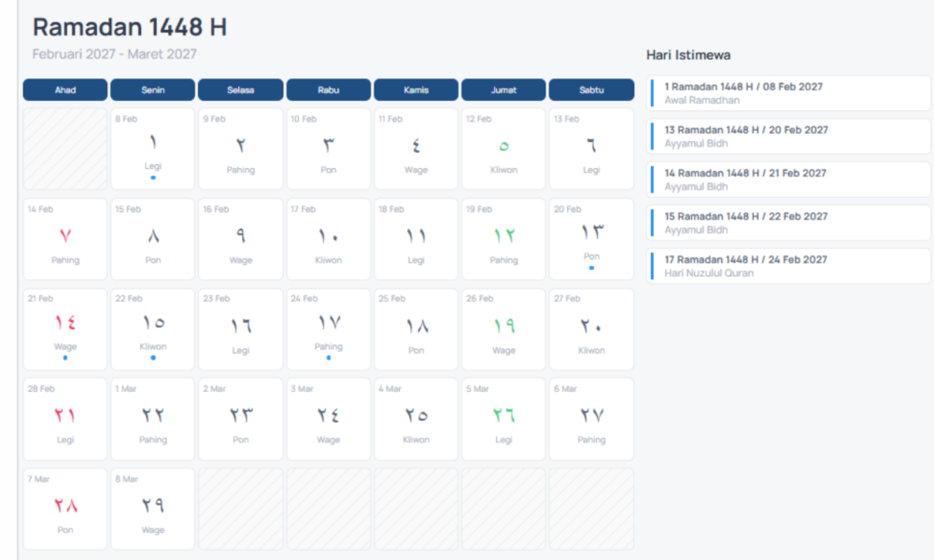This screenshot has height=560, width=934.
Task: Click the blue event dot on 22 Feb
Action: point(153,357)
